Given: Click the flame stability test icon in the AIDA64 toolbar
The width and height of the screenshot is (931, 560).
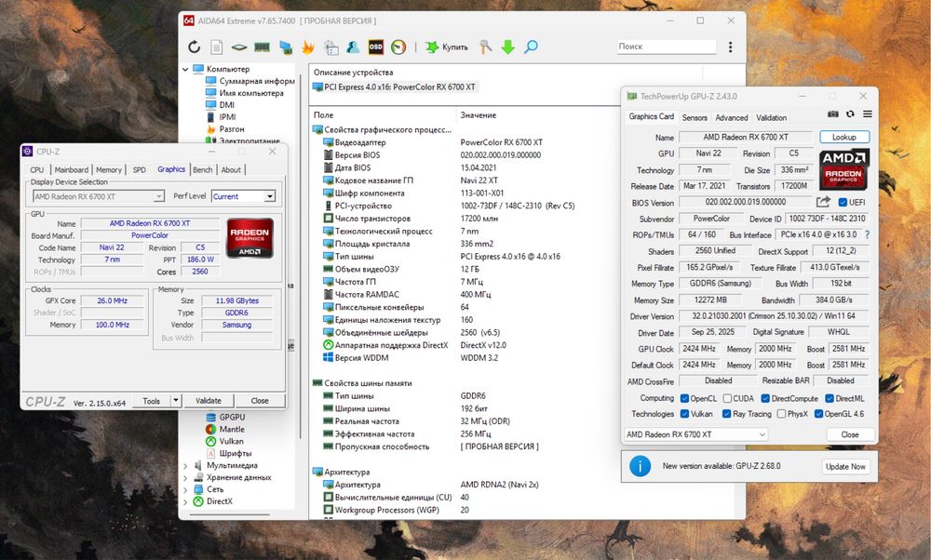Looking at the screenshot, I should 307,47.
